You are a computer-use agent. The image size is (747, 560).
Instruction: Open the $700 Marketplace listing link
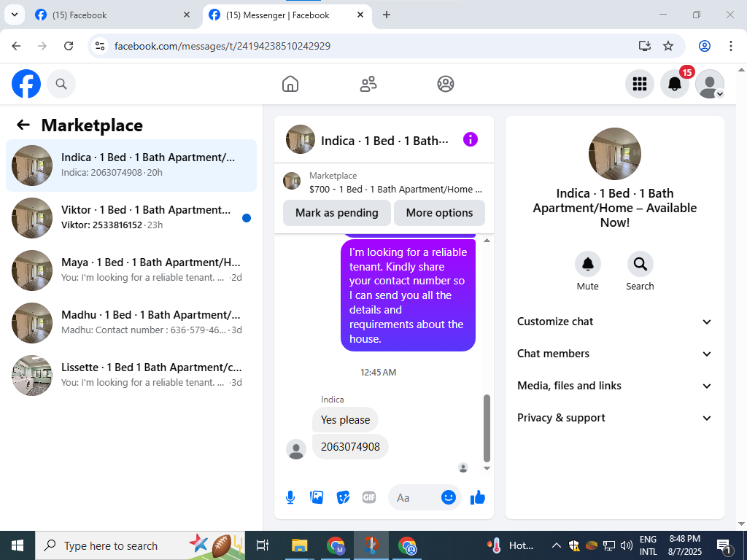[x=384, y=182]
